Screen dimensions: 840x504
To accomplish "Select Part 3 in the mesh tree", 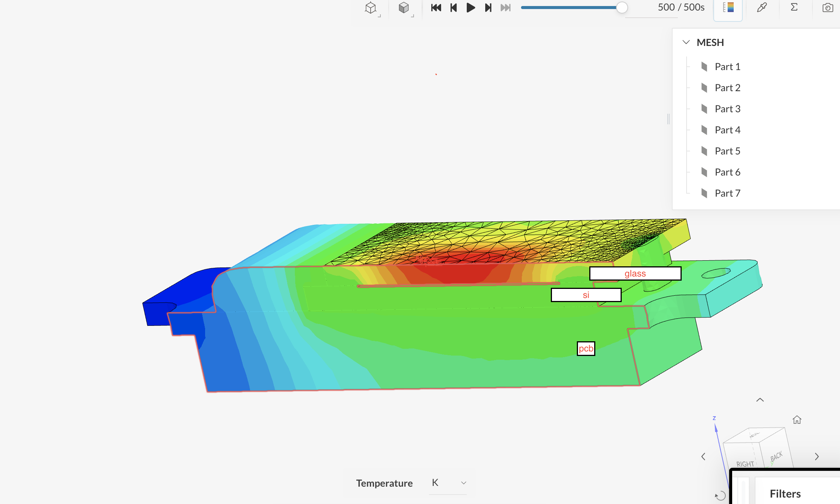I will pos(727,108).
